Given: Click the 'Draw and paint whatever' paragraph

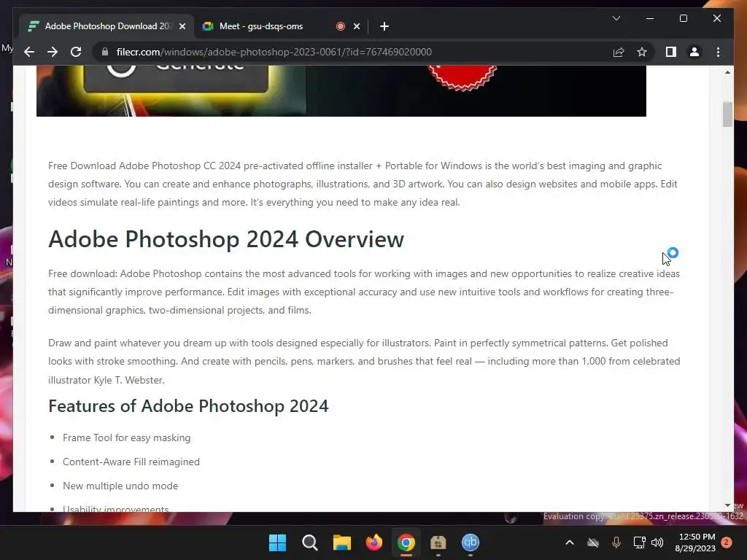Looking at the screenshot, I should [x=364, y=362].
